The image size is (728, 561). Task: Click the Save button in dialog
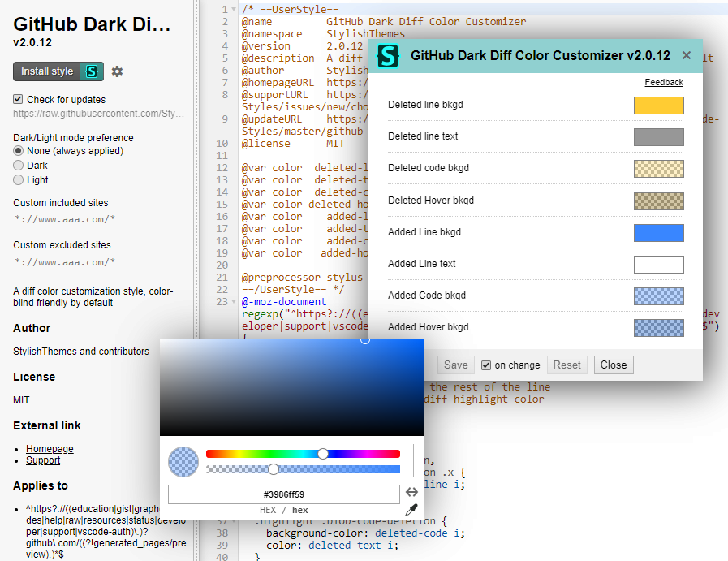click(x=455, y=365)
